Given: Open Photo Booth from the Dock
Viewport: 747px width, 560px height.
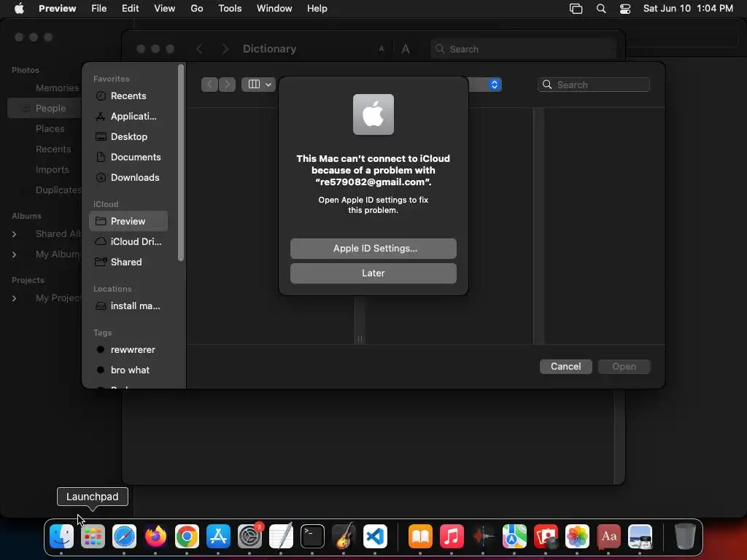Looking at the screenshot, I should point(546,537).
